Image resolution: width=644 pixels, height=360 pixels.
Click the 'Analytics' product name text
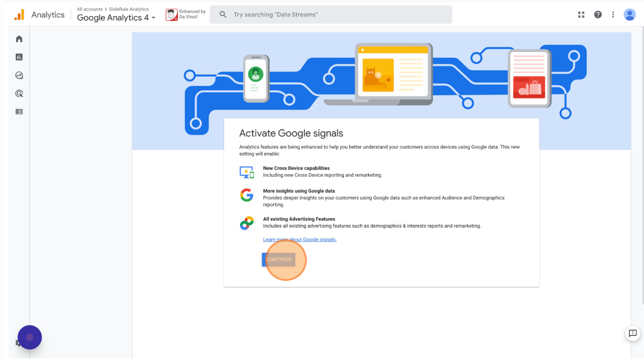click(x=48, y=15)
